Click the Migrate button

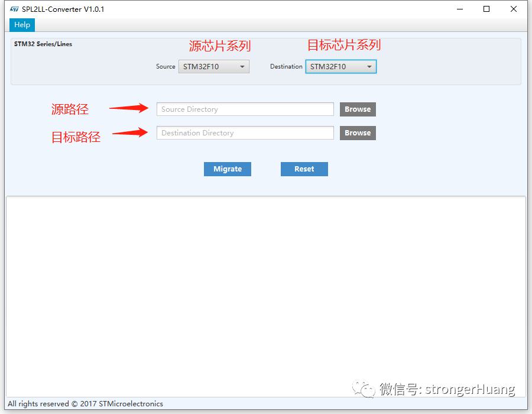click(228, 169)
